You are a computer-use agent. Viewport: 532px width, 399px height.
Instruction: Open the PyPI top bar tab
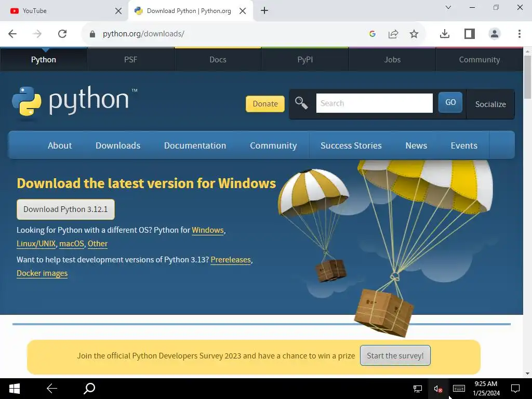[x=305, y=60]
